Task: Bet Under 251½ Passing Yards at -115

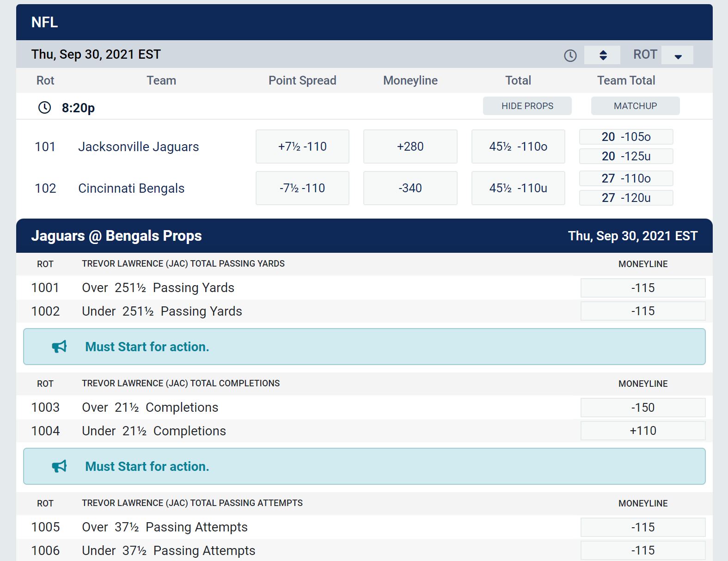Action: (x=643, y=311)
